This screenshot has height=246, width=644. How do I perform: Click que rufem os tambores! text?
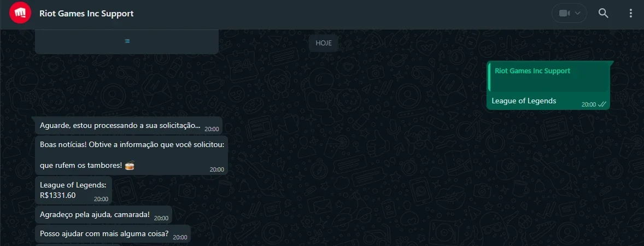(x=81, y=166)
